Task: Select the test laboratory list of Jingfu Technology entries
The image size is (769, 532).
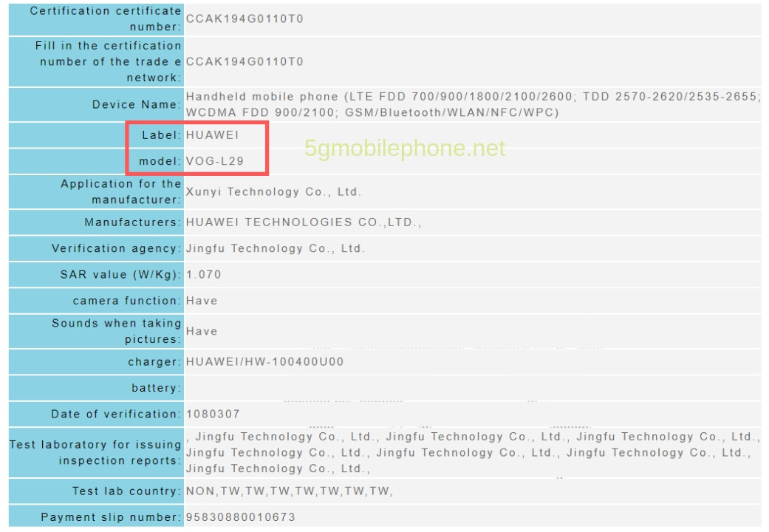Action: [473, 452]
